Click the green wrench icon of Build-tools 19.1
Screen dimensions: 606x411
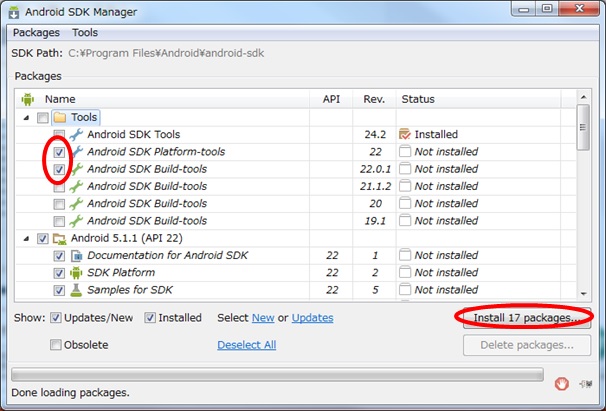(76, 221)
